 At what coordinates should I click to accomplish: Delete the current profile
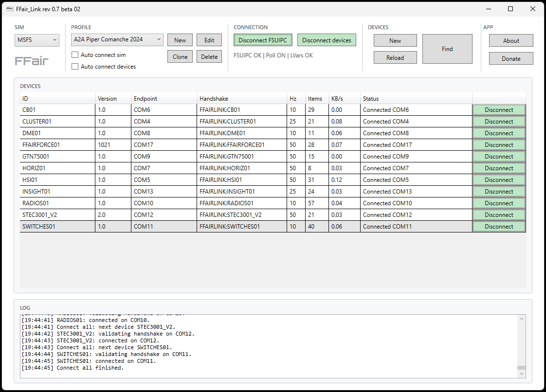click(209, 57)
